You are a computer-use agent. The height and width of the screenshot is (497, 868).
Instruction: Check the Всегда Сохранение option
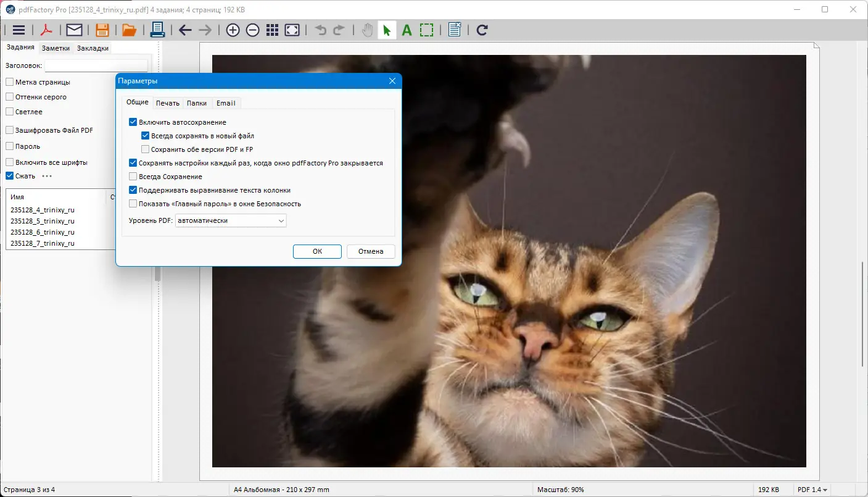coord(133,177)
